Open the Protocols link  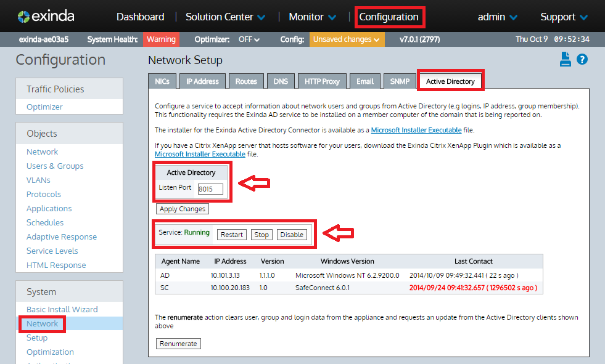44,194
